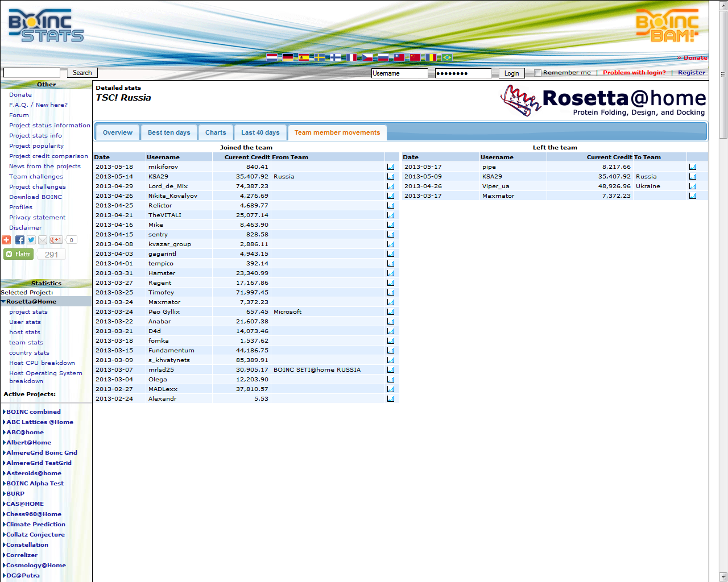Open chart icon for rnikiforov row

391,167
